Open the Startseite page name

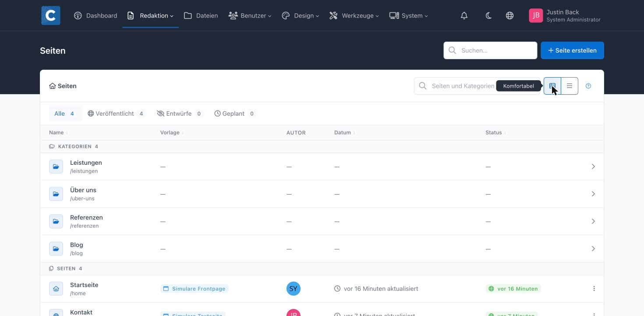click(84, 285)
